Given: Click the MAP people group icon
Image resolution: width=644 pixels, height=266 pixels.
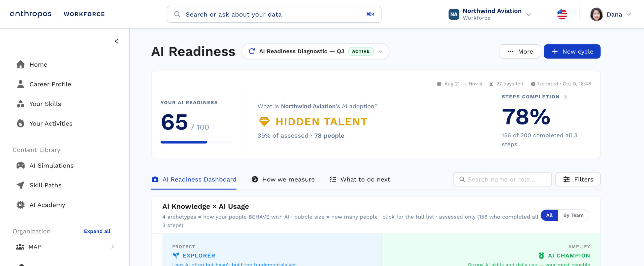Looking at the screenshot, I should point(20,247).
